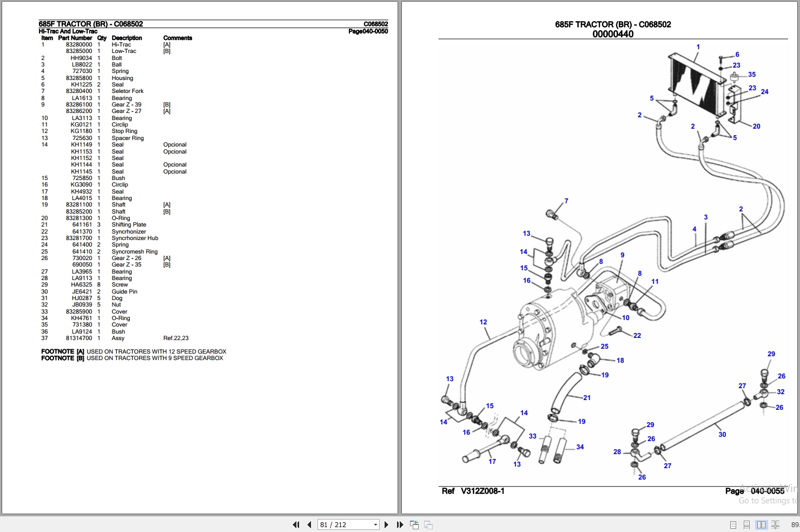Click the Seletor Fork description
800x532 pixels.
coord(128,91)
